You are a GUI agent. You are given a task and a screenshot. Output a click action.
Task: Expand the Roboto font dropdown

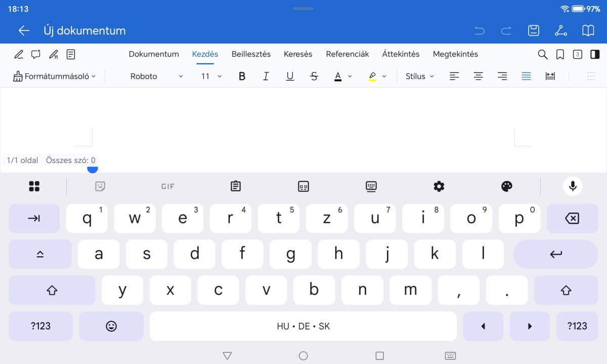tap(156, 76)
